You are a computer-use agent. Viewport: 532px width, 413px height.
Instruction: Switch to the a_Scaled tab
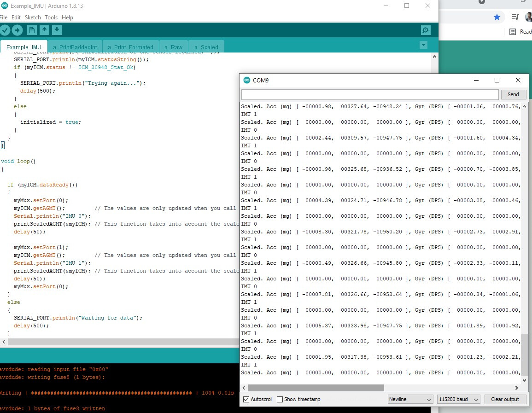click(206, 47)
